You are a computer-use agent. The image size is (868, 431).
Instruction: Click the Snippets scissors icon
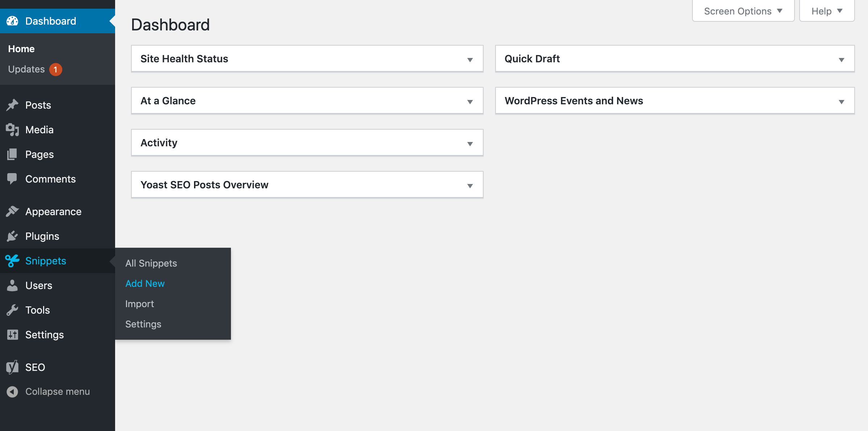pyautogui.click(x=12, y=260)
